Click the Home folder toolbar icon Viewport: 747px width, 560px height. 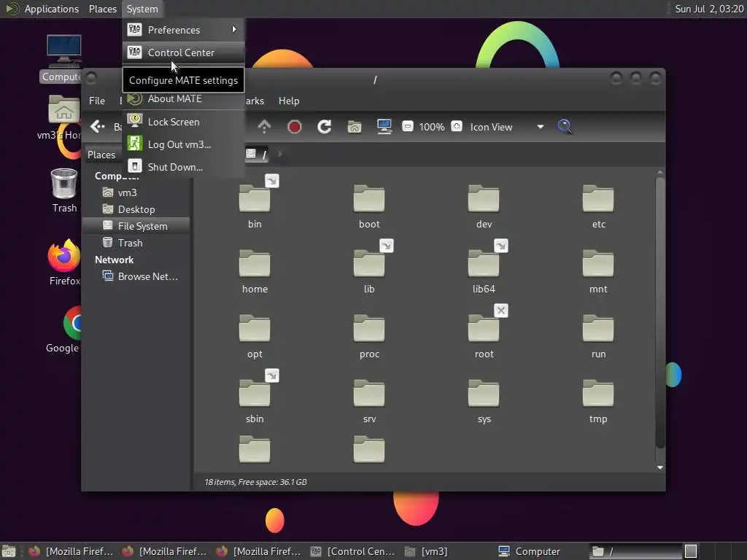(354, 127)
